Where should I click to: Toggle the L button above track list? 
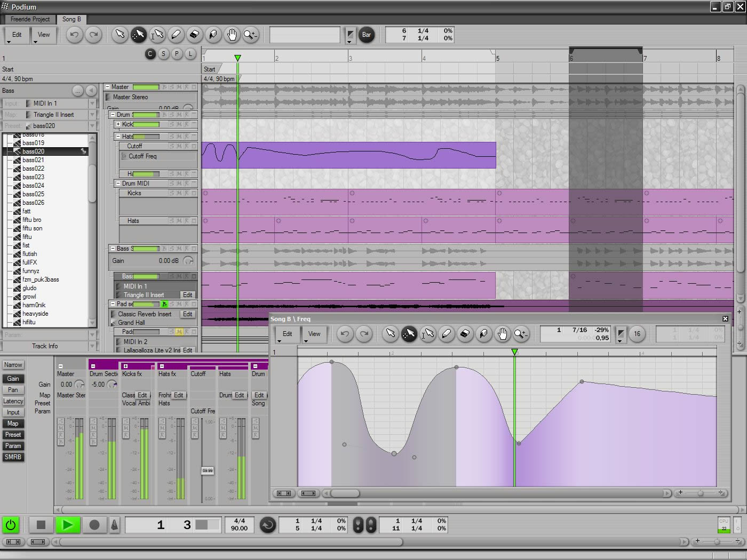tap(190, 54)
